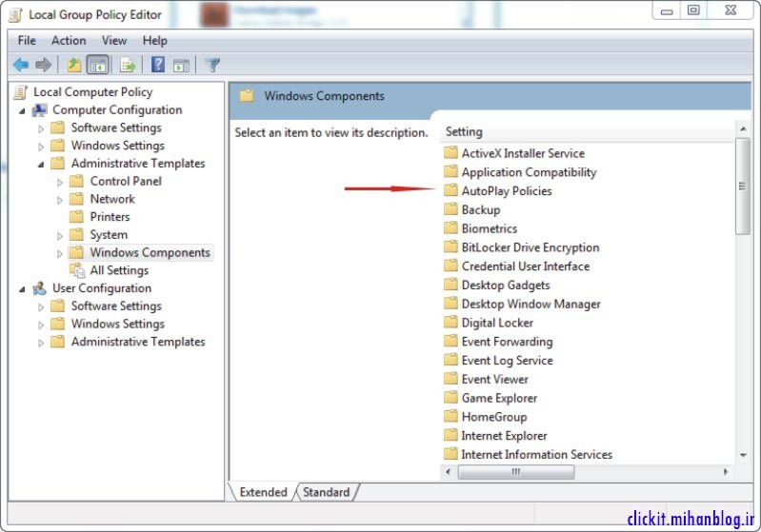Expand the Control Panel tree node
This screenshot has height=532, width=761.
pos(60,182)
